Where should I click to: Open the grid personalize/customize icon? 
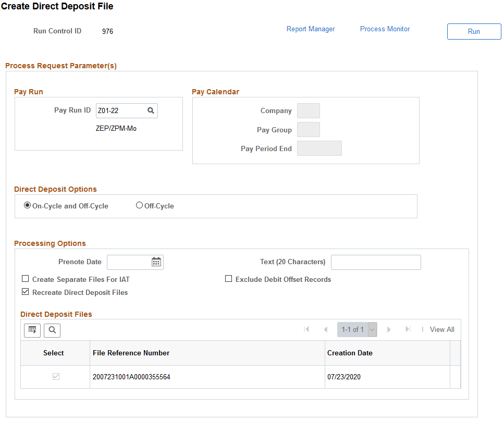point(32,330)
